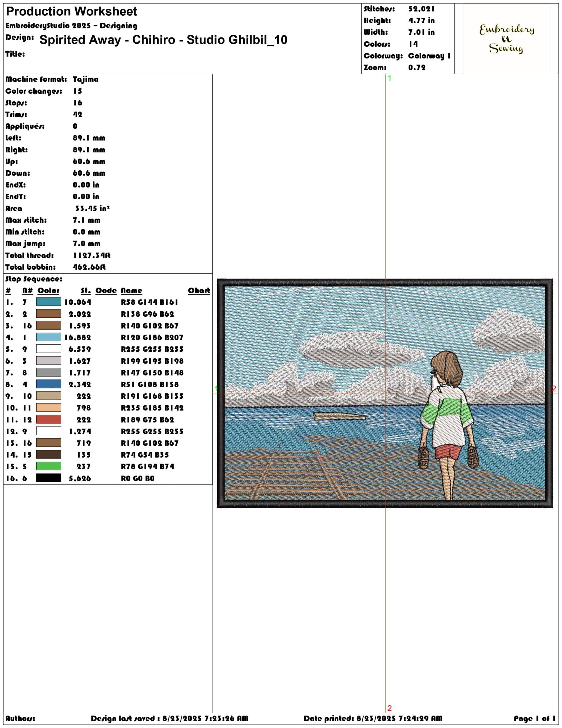Click the name "R58 G144 B161"
The height and width of the screenshot is (728, 562).
tap(149, 302)
